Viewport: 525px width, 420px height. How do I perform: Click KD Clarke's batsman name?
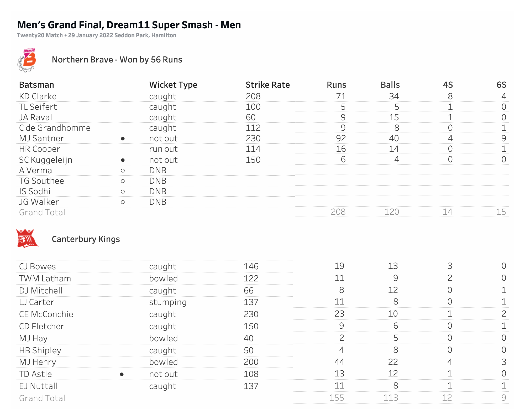tap(38, 96)
